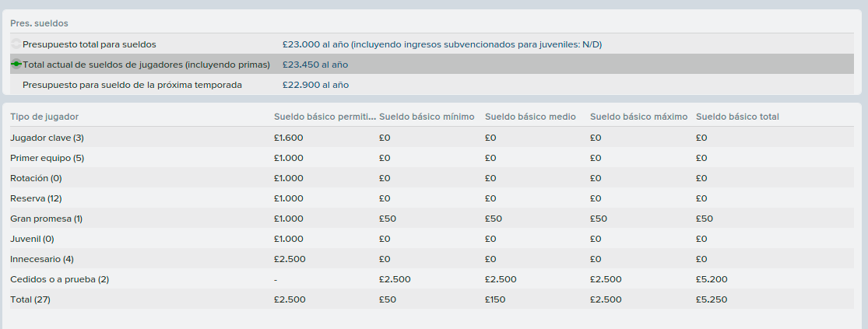The height and width of the screenshot is (329, 868).
Task: Click grey icon beside Presupuesto total para sueldos
Action: tap(16, 44)
